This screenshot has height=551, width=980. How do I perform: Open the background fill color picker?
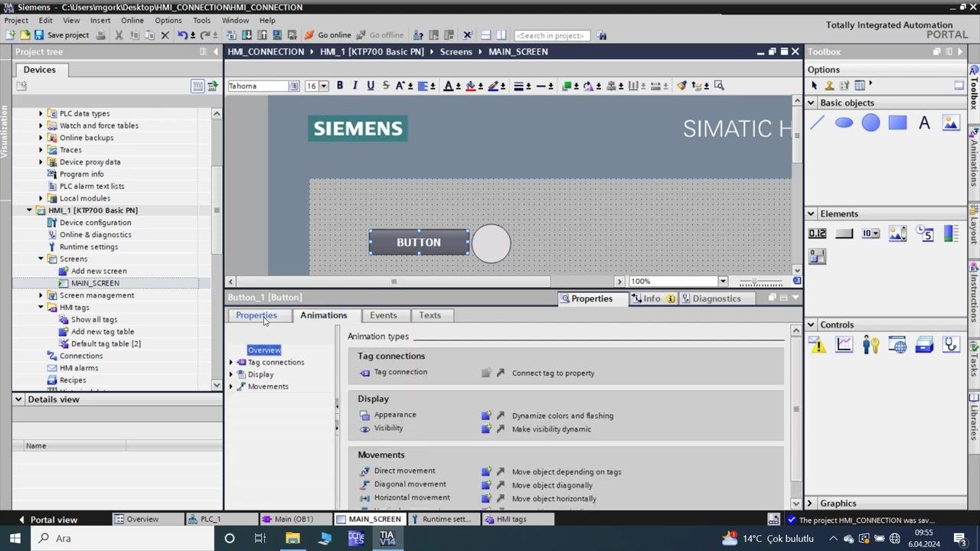[x=471, y=86]
